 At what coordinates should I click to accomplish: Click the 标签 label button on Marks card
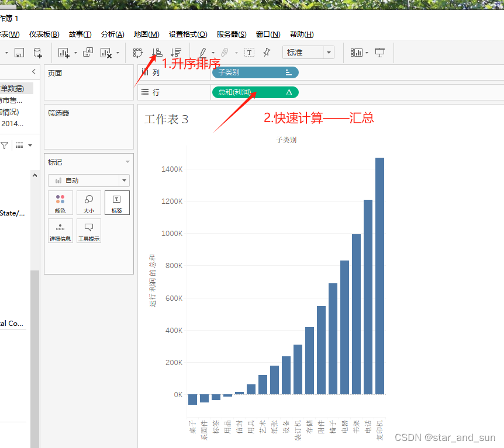(x=117, y=203)
